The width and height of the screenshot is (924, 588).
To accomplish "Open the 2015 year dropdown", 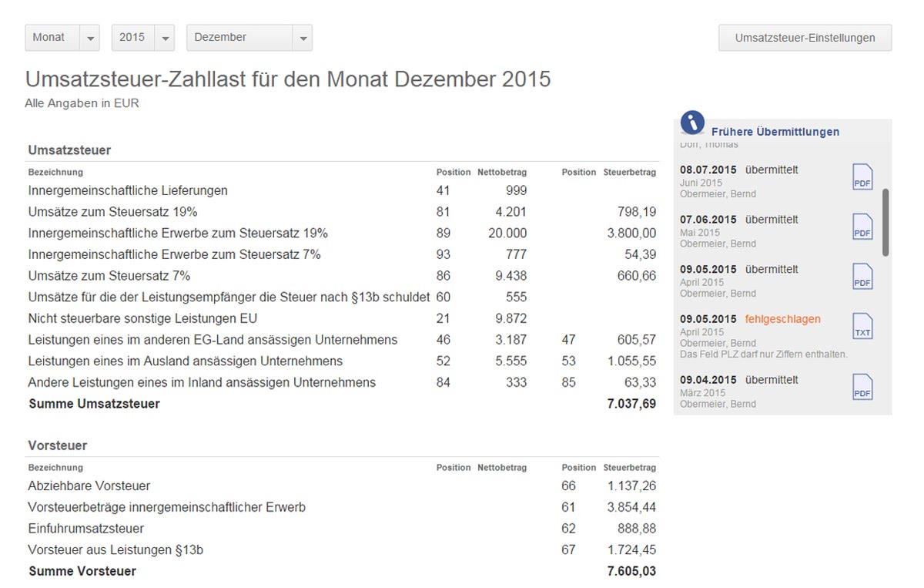I will pyautogui.click(x=142, y=38).
